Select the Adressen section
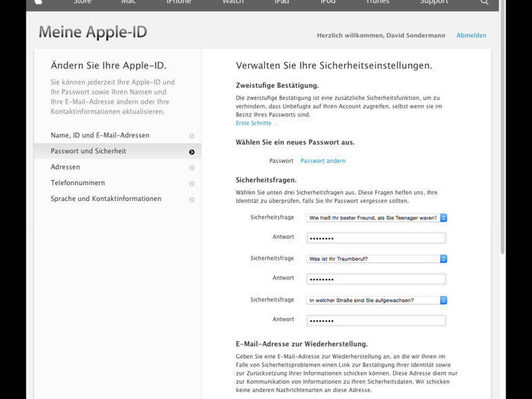This screenshot has width=532, height=399. (x=117, y=167)
